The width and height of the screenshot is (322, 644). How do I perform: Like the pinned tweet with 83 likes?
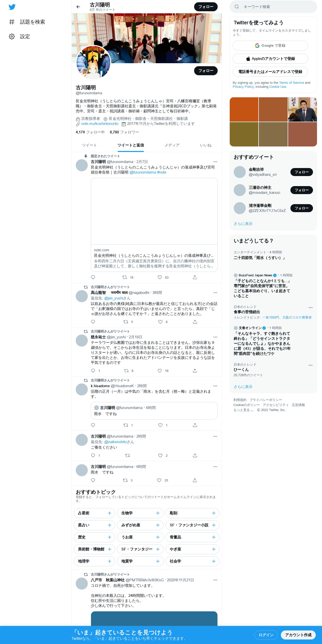click(x=163, y=277)
